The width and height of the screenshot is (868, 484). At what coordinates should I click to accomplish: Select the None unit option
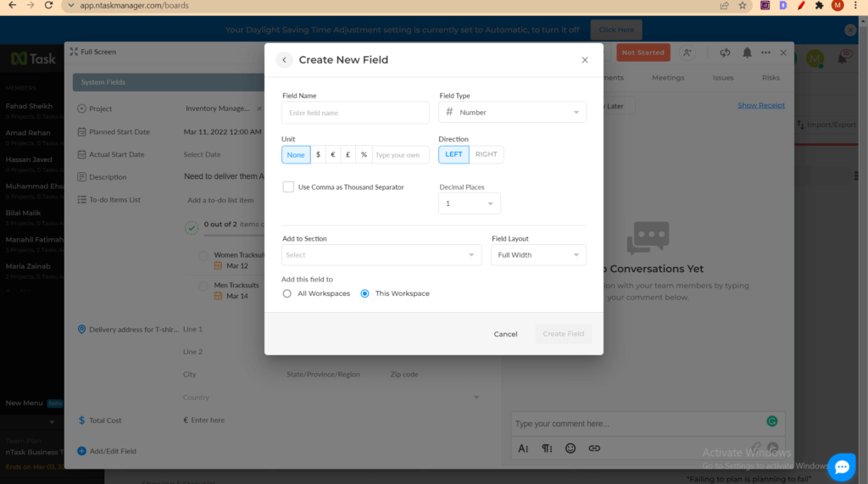pyautogui.click(x=296, y=154)
